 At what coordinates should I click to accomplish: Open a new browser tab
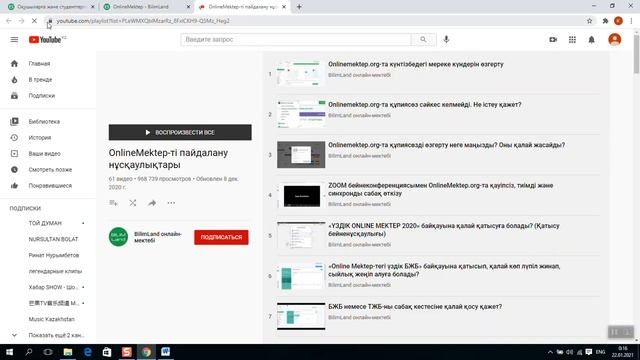tap(299, 7)
